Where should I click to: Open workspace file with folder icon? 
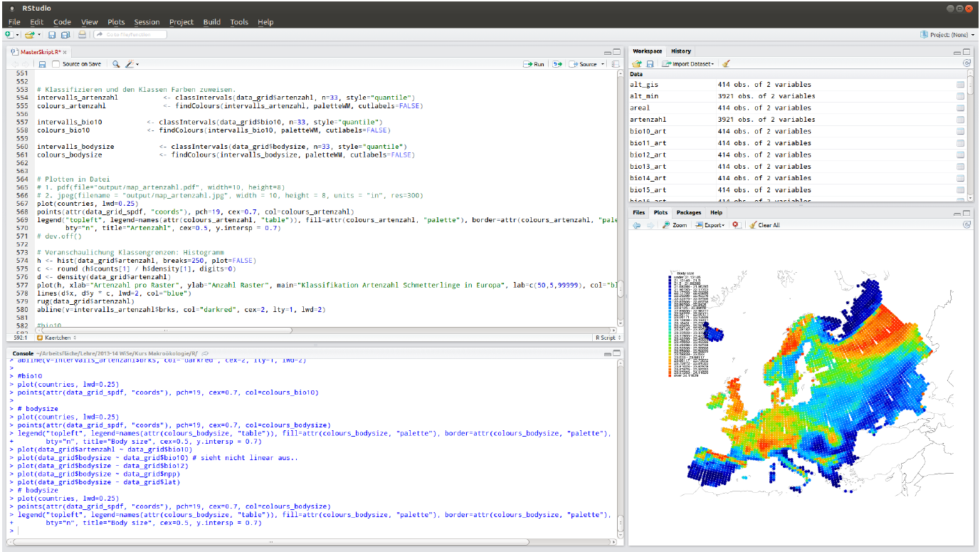tap(637, 64)
